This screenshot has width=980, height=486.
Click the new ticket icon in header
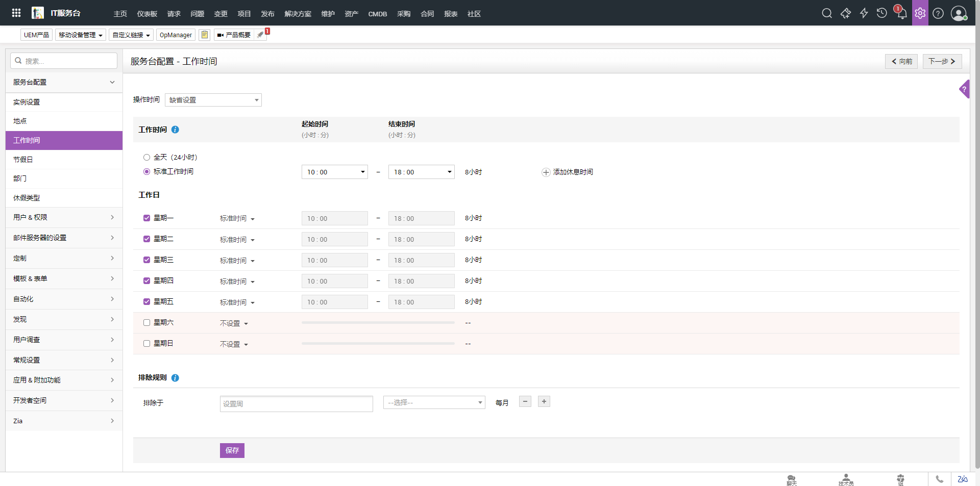pyautogui.click(x=845, y=13)
